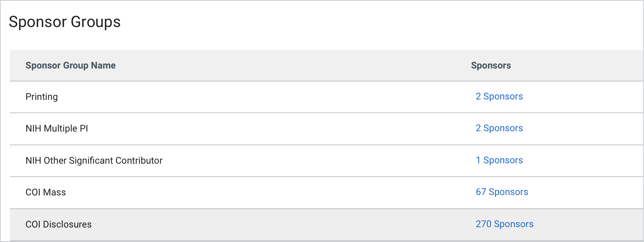This screenshot has width=644, height=242.
Task: Open the 67 Sponsors link
Action: coord(502,192)
